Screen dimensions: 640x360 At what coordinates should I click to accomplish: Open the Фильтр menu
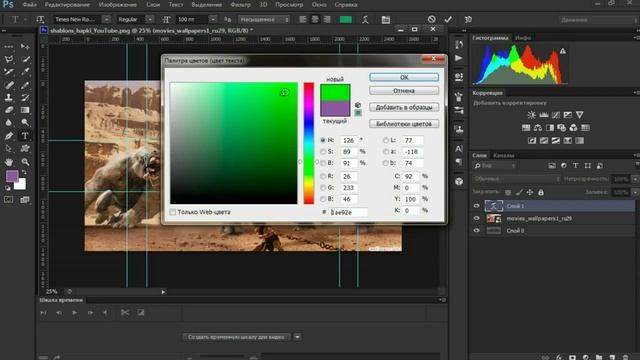240,5
